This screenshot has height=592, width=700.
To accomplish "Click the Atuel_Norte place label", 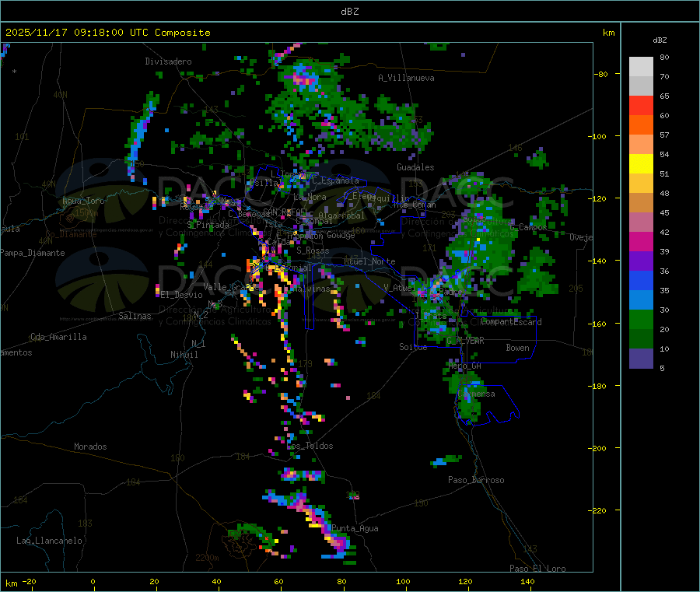I will click(369, 261).
